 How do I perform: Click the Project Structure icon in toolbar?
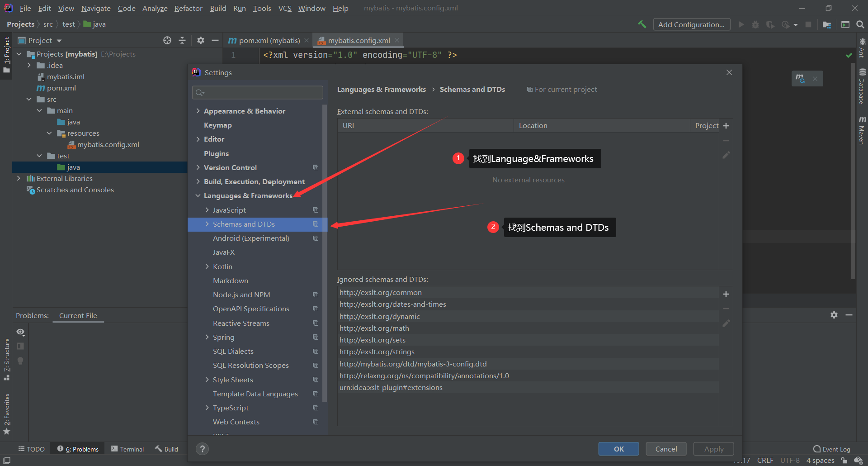coord(827,24)
